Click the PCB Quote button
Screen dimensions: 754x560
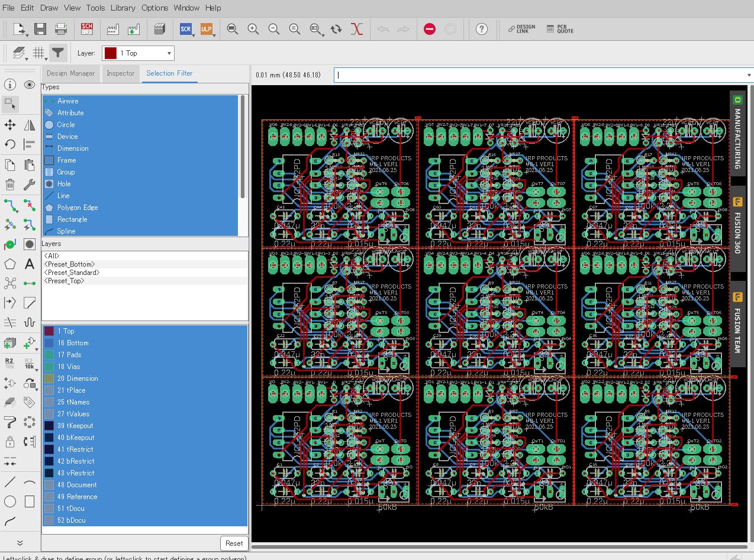[x=559, y=29]
